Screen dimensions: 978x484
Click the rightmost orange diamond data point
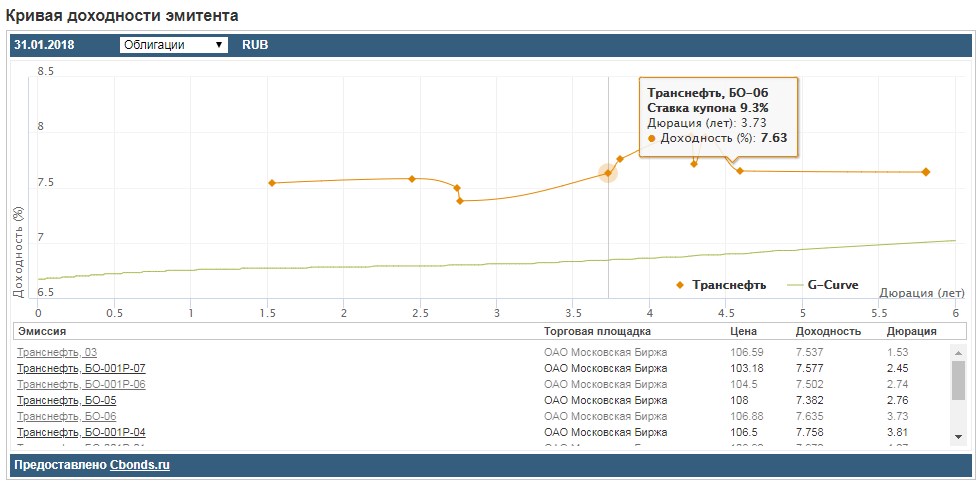(x=926, y=172)
